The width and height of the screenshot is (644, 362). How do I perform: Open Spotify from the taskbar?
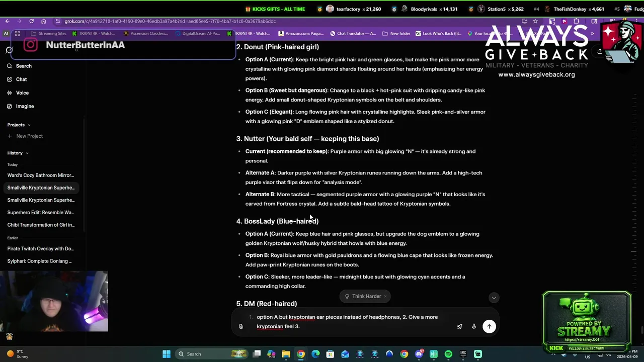tap(448, 354)
